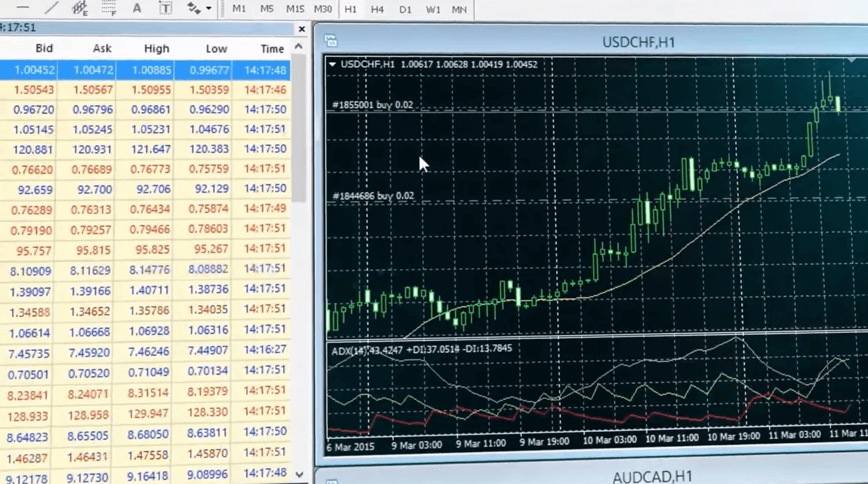Select the Text tool in the toolbar

pos(137,9)
